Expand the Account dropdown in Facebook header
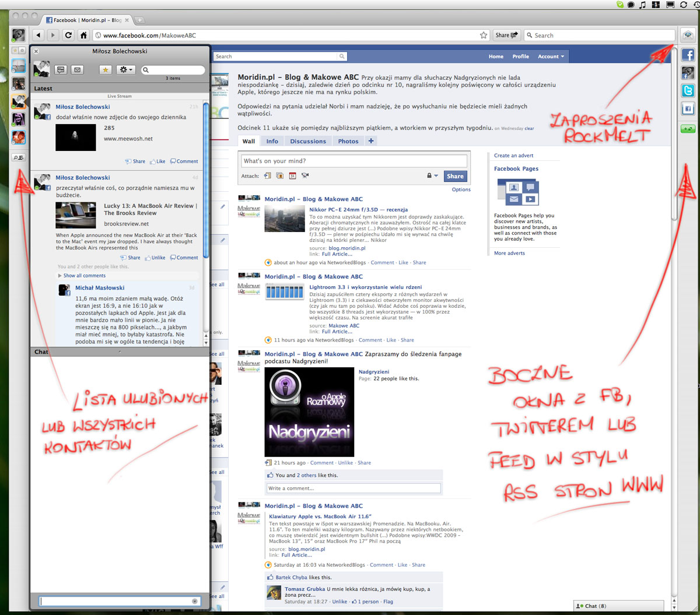The width and height of the screenshot is (700, 615). click(551, 57)
